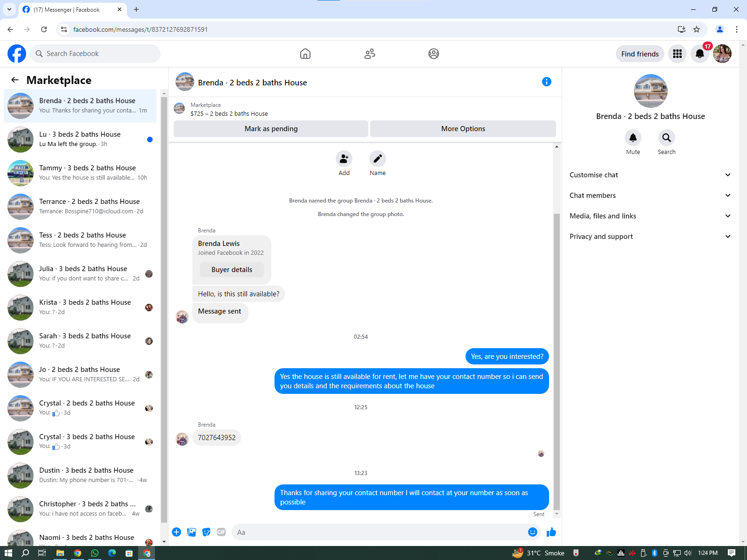Open the Julia · 3 beds 2 baths House chat

(x=80, y=273)
